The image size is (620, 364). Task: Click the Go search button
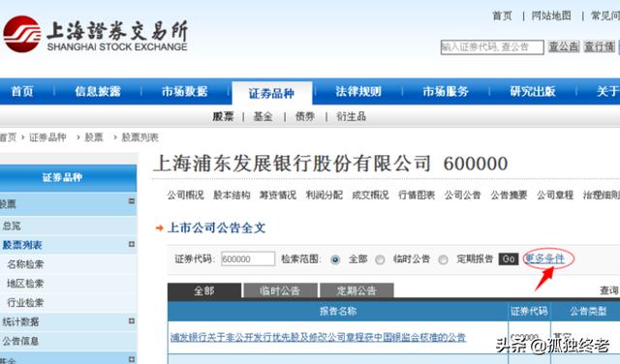pos(509,258)
